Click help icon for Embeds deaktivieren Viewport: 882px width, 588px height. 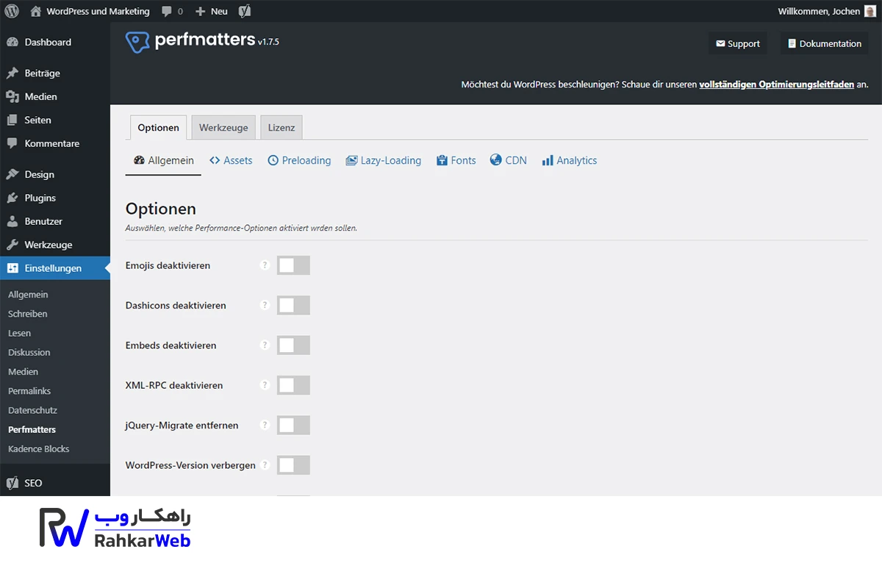pos(265,345)
